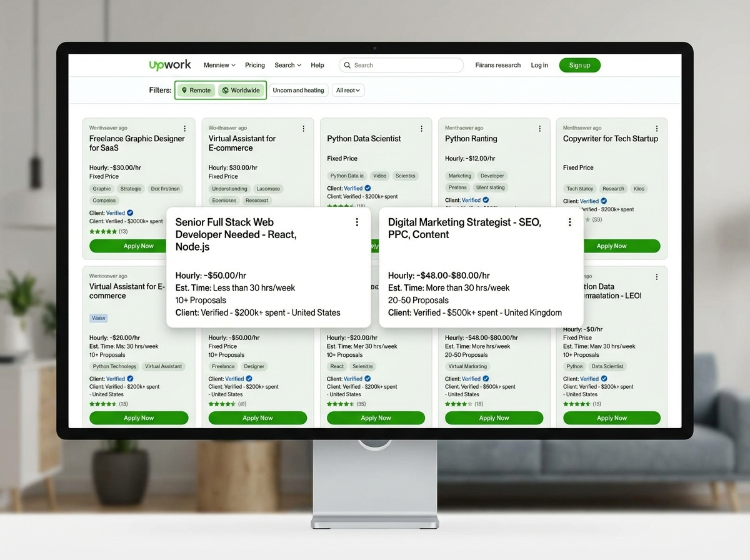Expand the All reot dropdown filter
750x560 pixels.
pos(348,90)
